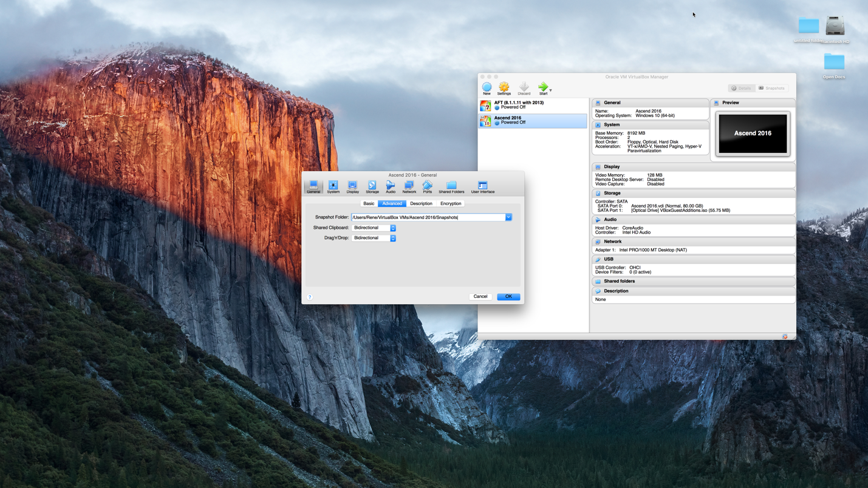Open the Drag'n'Drop dropdown

click(374, 238)
